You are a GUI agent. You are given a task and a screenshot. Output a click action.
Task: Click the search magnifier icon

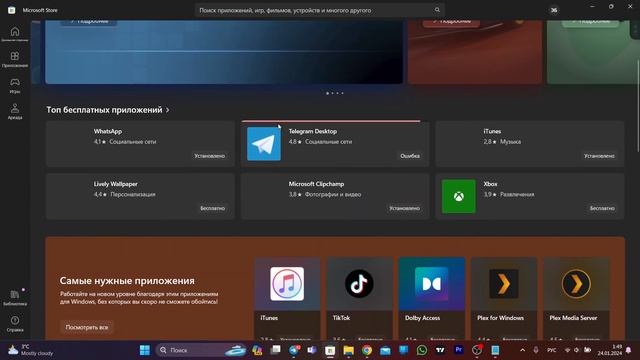click(437, 10)
